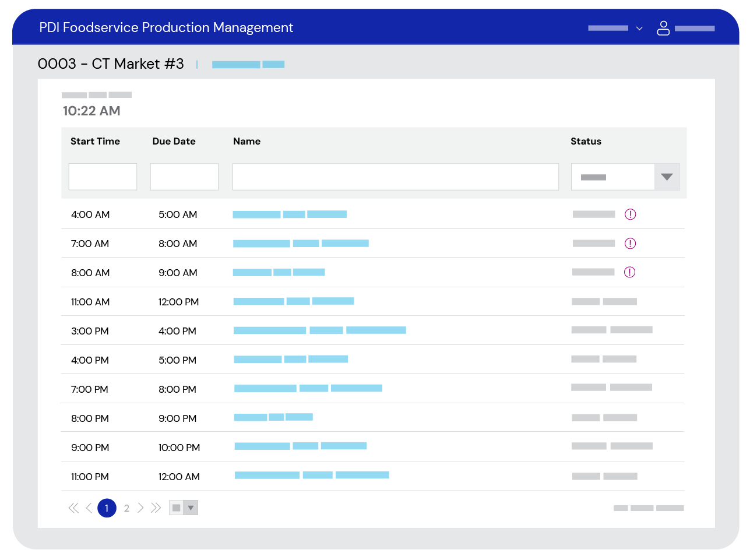Expand the page size dropdown near pagination
The image size is (750, 560).
[x=190, y=508]
